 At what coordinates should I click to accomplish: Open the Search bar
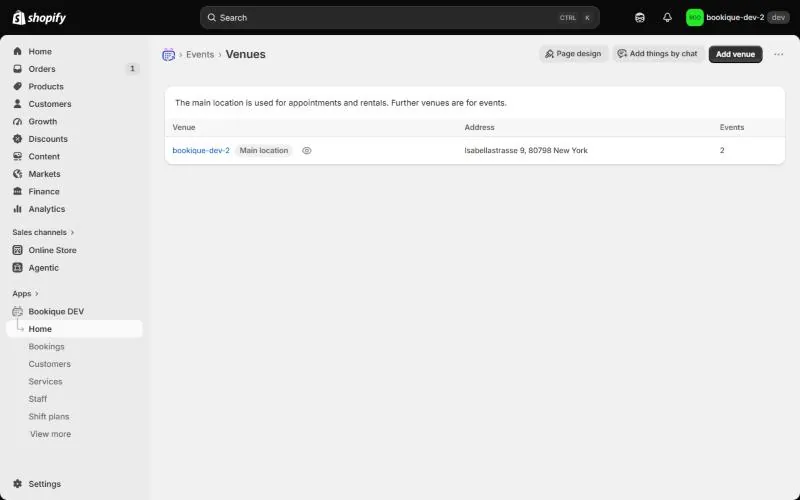click(399, 17)
